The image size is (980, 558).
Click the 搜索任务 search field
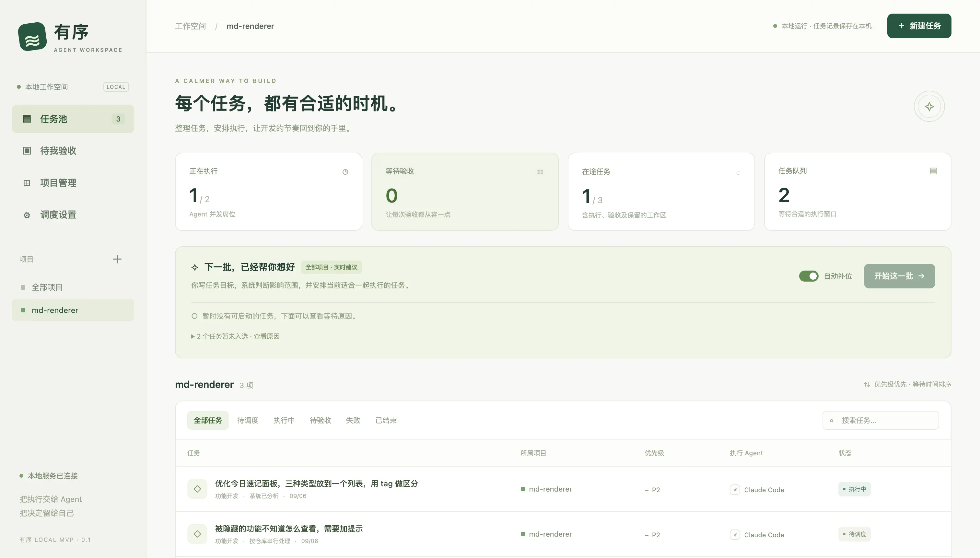[881, 420]
